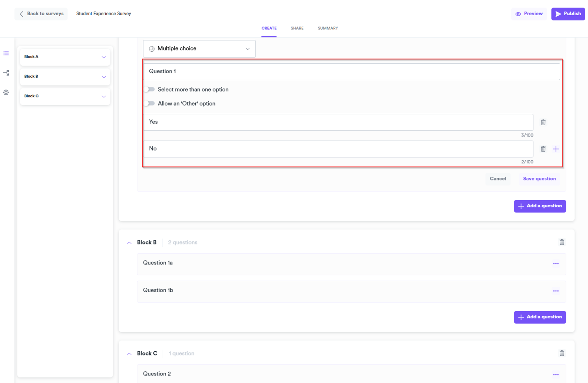Image resolution: width=588 pixels, height=383 pixels.
Task: Switch to the SHARE tab
Action: pos(297,28)
